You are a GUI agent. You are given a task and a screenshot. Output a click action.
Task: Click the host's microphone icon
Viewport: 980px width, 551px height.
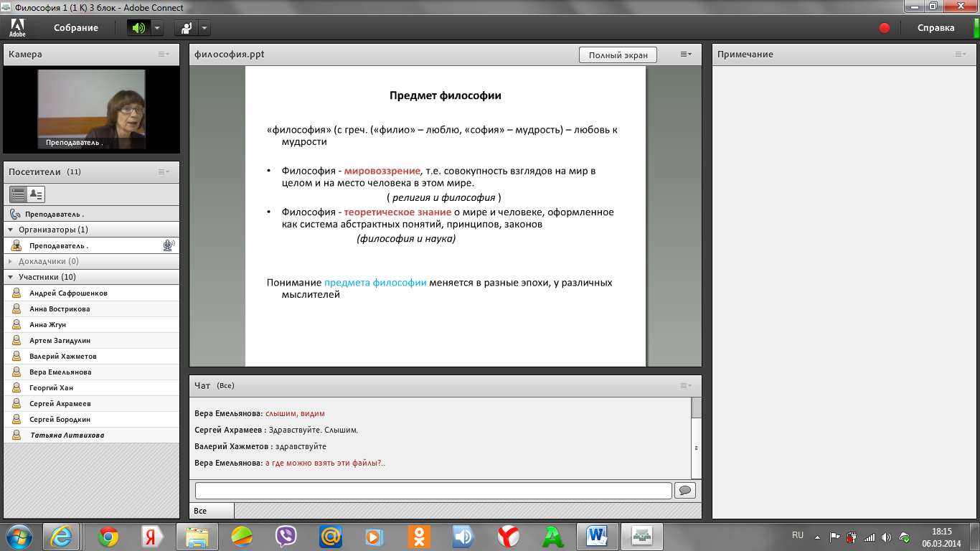click(169, 245)
